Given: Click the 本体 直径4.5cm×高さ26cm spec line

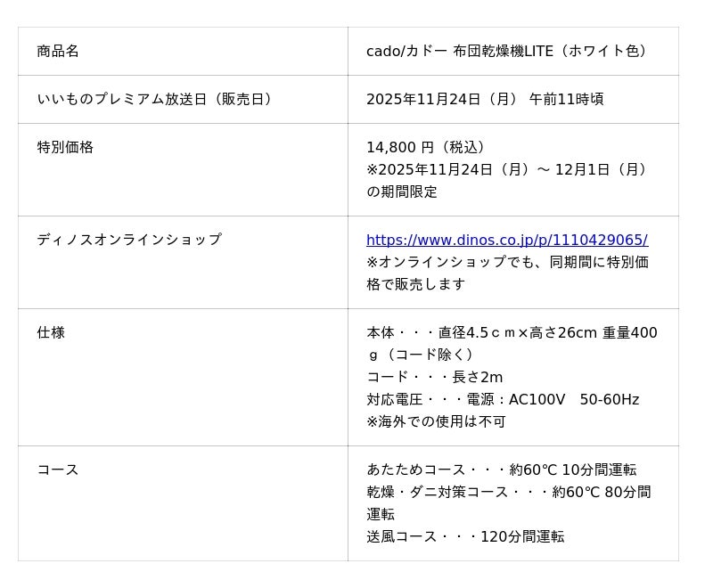Looking at the screenshot, I should tap(511, 332).
